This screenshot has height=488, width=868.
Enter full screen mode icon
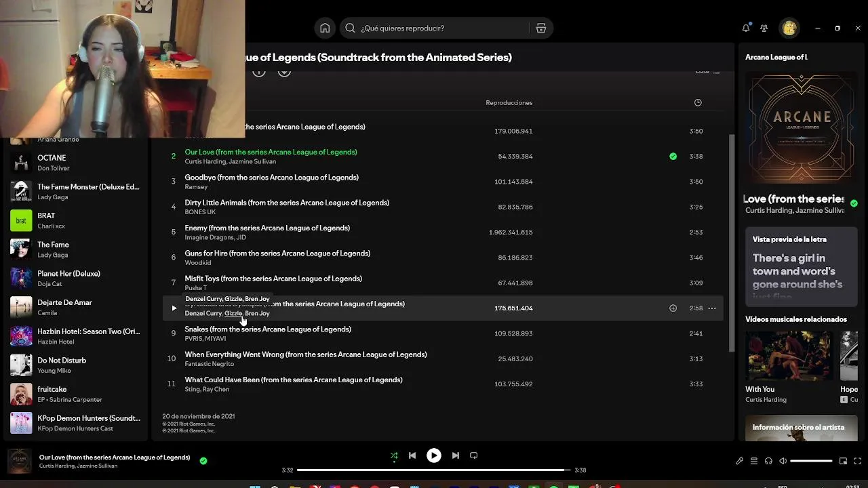point(858,461)
